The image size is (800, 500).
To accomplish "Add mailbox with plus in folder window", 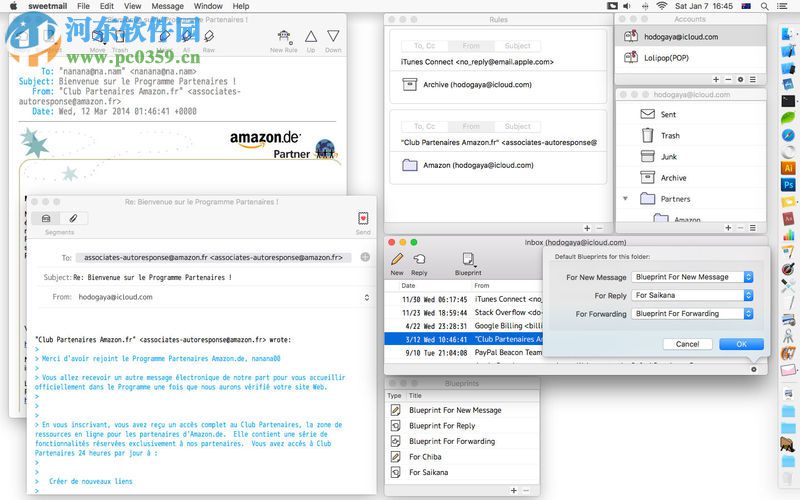I will pyautogui.click(x=728, y=228).
